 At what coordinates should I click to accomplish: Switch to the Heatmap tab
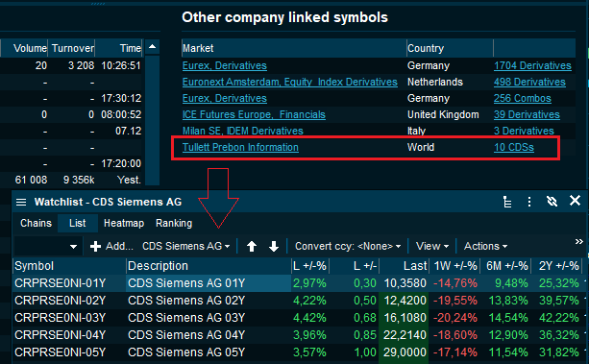point(124,223)
